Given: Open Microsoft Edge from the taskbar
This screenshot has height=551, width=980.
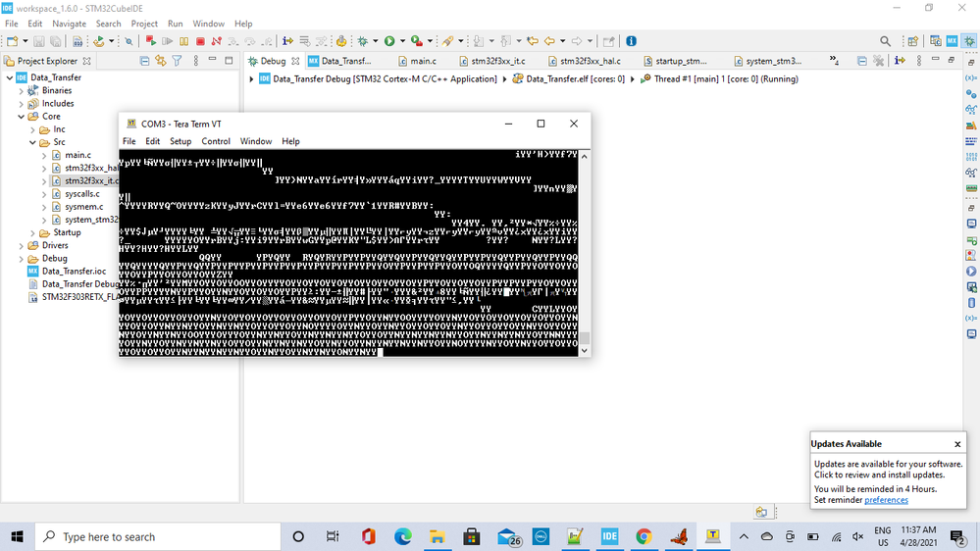Looking at the screenshot, I should click(x=402, y=536).
